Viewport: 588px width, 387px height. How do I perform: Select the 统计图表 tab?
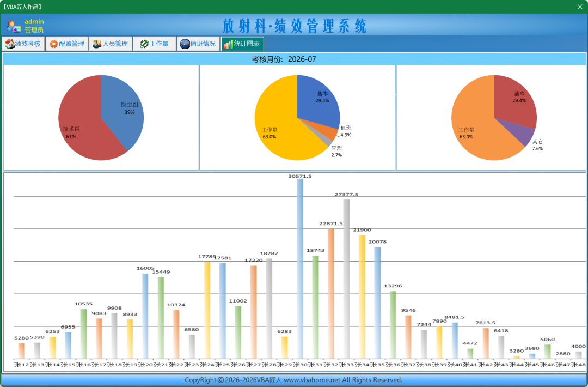pyautogui.click(x=242, y=44)
